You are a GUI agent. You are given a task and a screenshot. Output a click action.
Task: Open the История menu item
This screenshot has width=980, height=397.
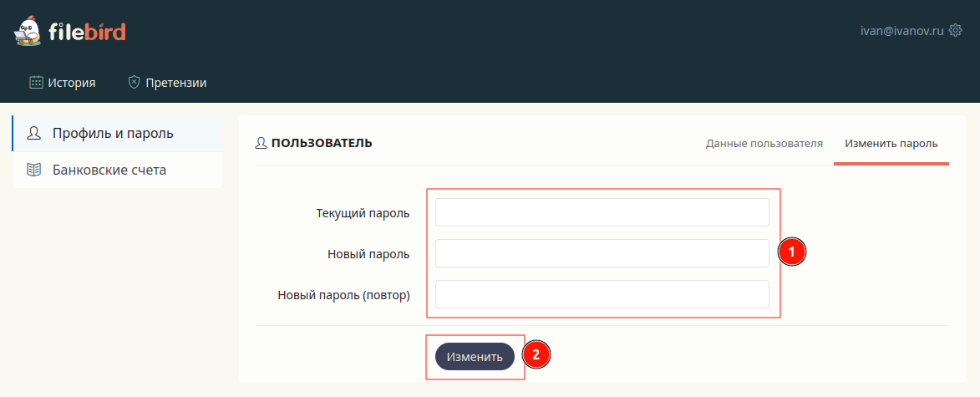click(71, 82)
